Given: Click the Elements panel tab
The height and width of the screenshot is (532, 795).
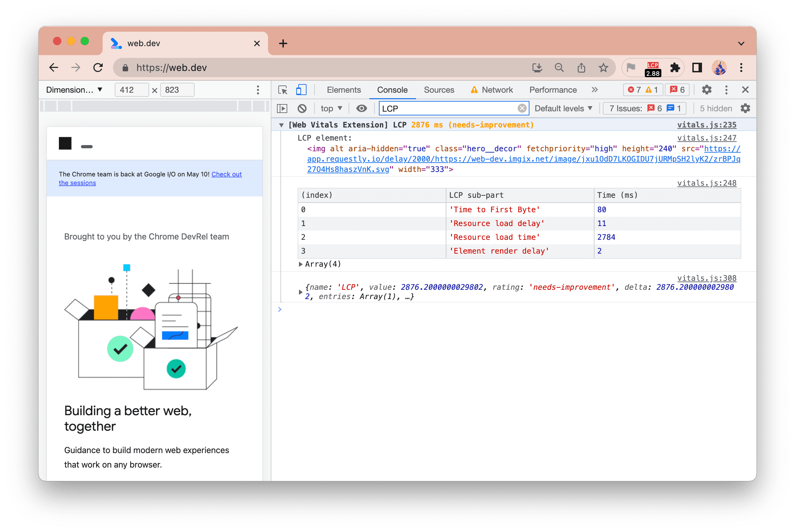Looking at the screenshot, I should coord(343,89).
